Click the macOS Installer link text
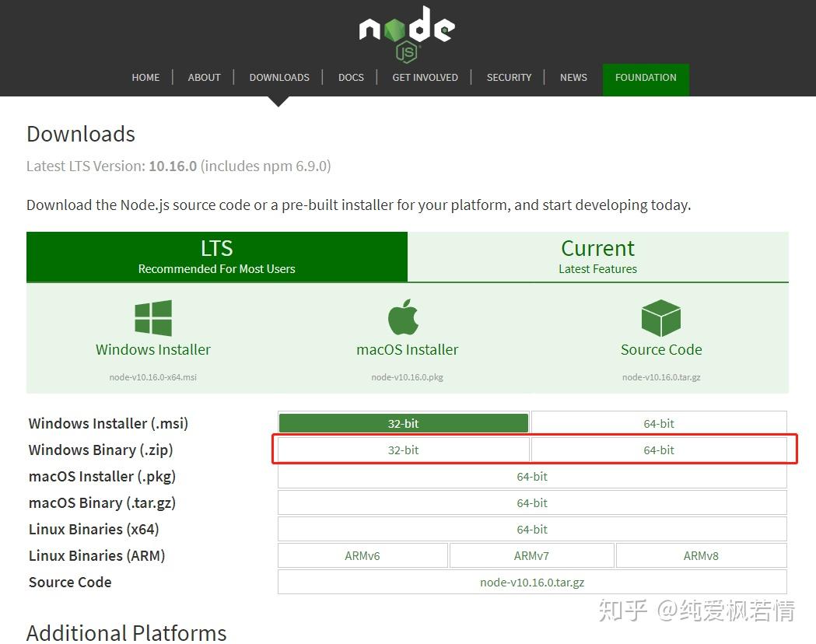Viewport: 816px width, 644px height. 408,349
